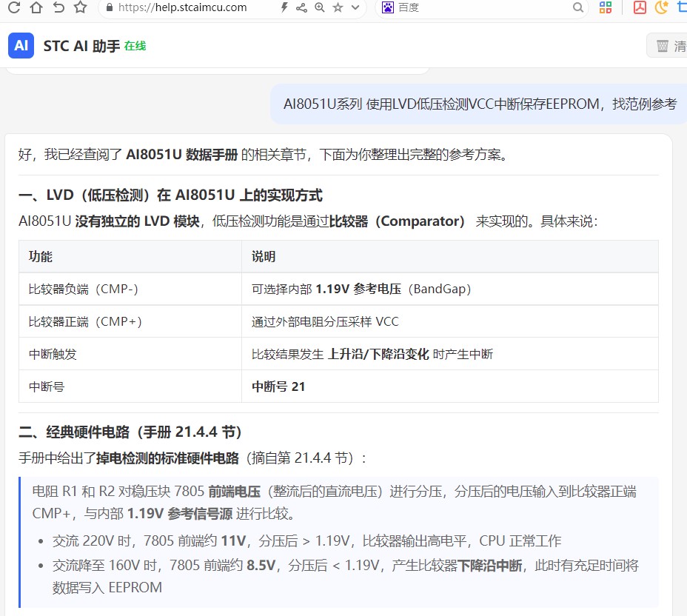Open the share icon in address bar
Viewport: 687px width, 616px height.
pyautogui.click(x=301, y=7)
